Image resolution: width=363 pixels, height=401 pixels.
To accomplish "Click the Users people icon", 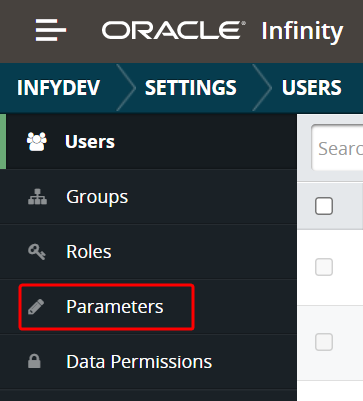I will pos(37,142).
